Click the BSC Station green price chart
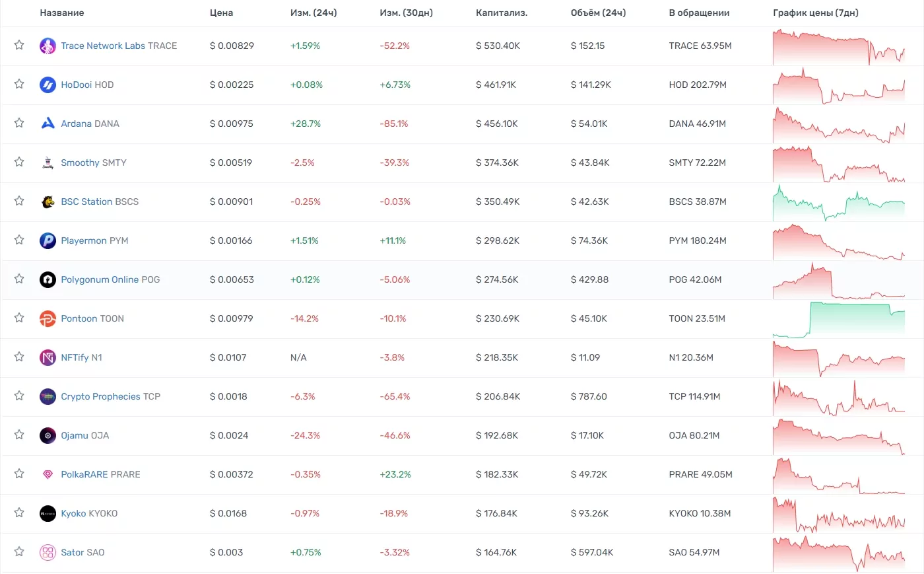The height and width of the screenshot is (574, 924). [x=838, y=203]
